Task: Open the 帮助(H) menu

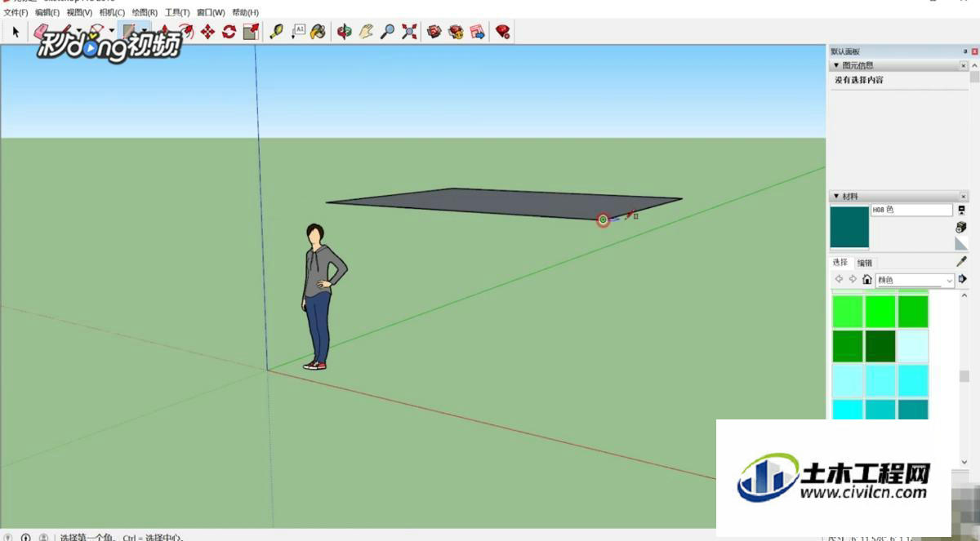Action: pyautogui.click(x=245, y=13)
